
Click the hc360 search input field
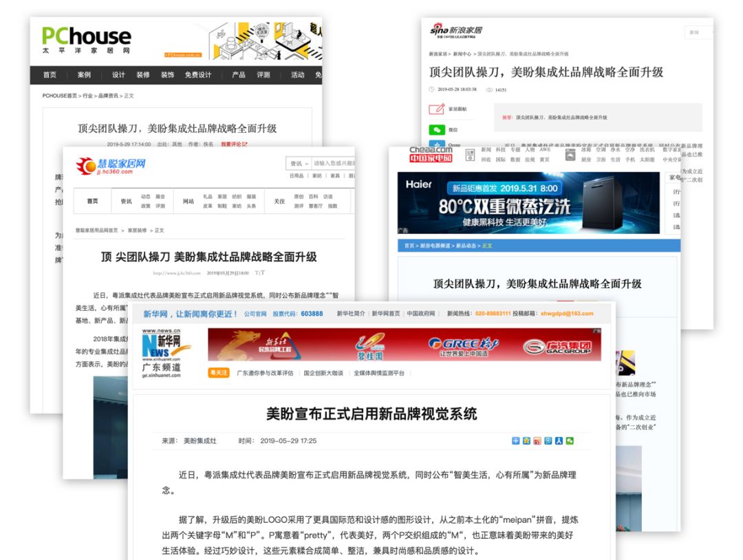[333, 164]
